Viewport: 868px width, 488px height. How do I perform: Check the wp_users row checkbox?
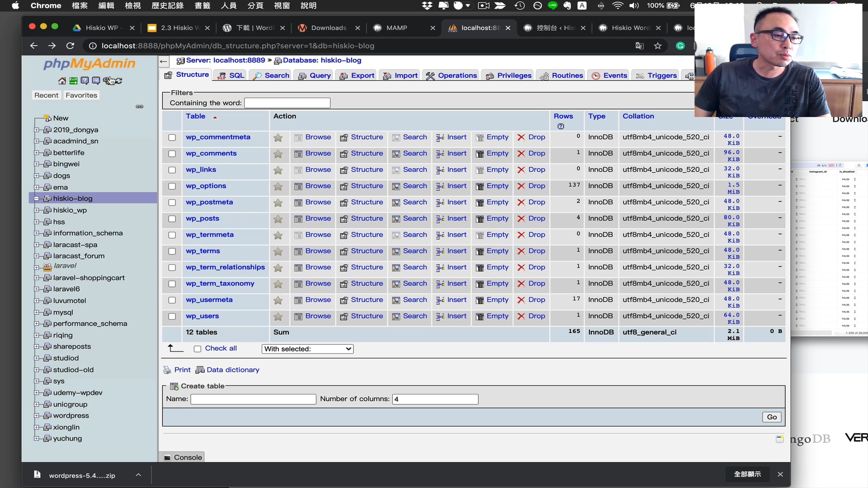(172, 317)
